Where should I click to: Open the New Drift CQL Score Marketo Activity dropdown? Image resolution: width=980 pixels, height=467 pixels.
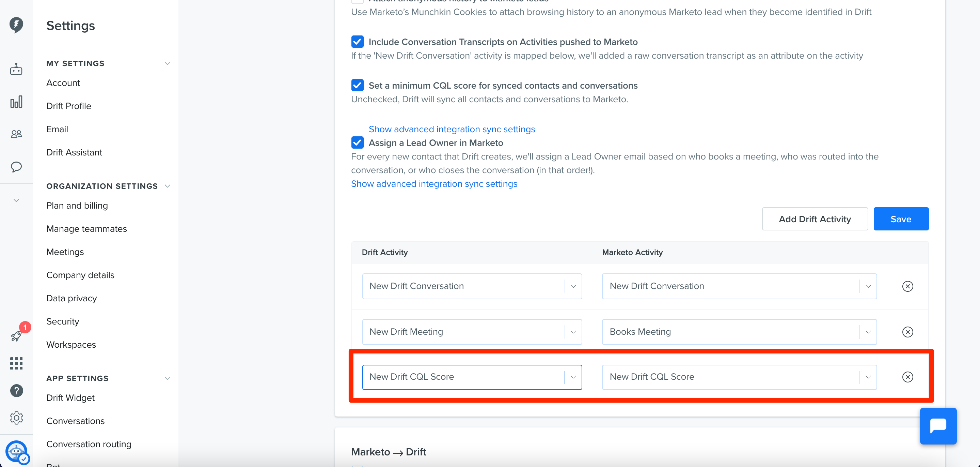(739, 377)
